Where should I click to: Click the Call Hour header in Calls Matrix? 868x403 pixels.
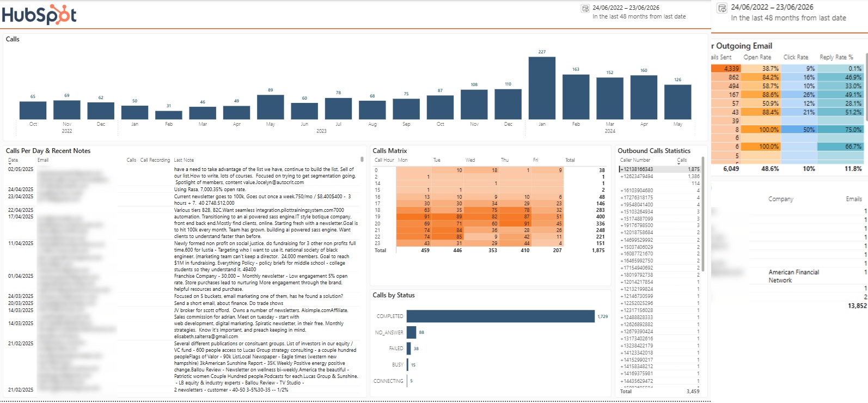[384, 160]
